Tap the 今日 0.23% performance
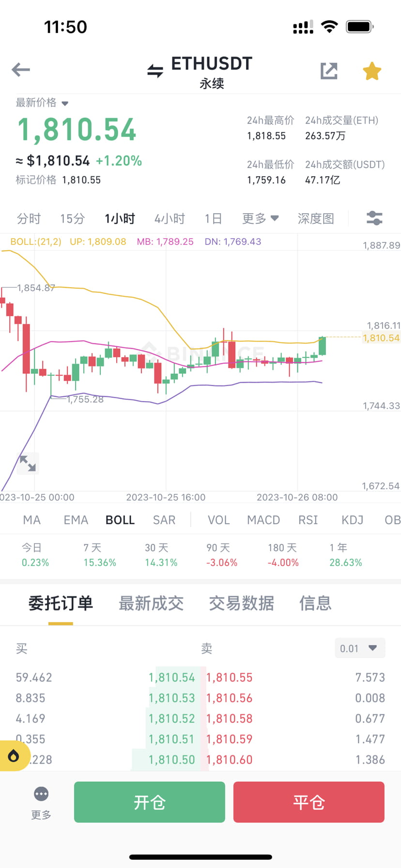 click(x=35, y=555)
